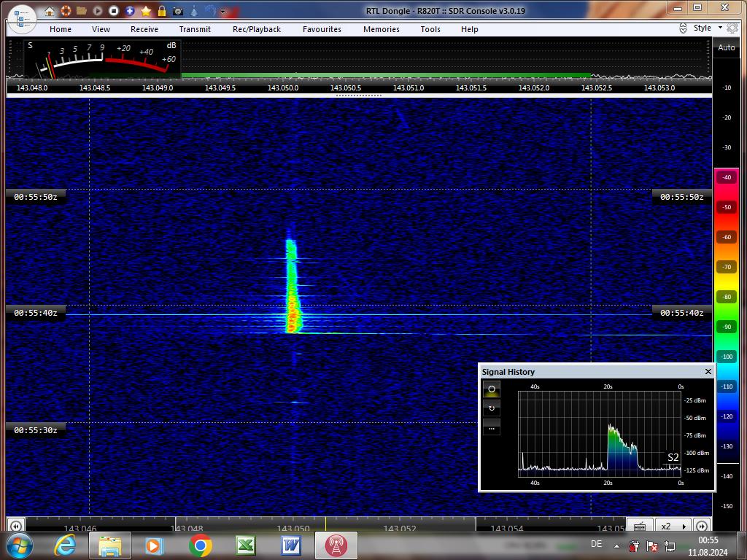The image size is (747, 560).
Task: Click the Action Center flag tray icon
Action: [652, 545]
